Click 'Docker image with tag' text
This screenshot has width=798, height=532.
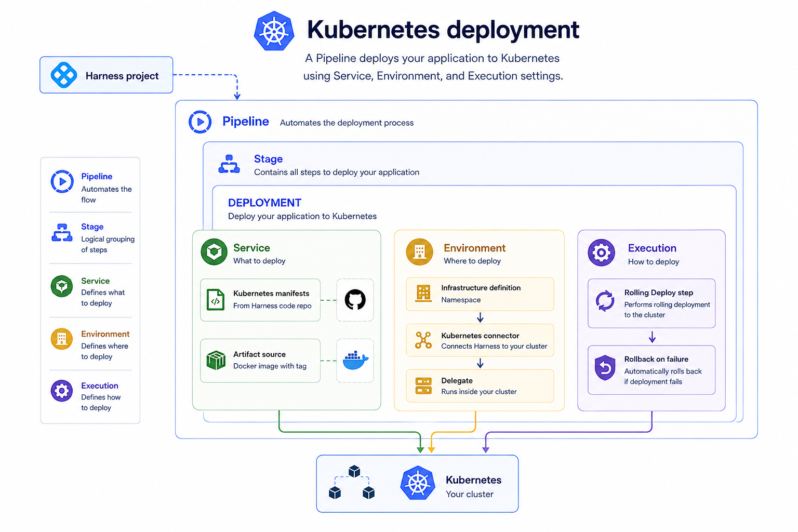270,366
